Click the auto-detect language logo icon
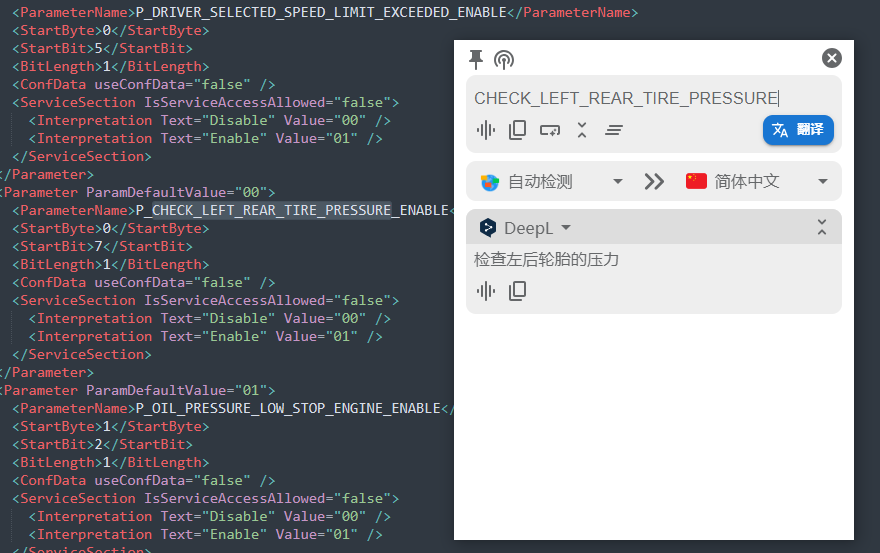The height and width of the screenshot is (553, 880). 489,182
